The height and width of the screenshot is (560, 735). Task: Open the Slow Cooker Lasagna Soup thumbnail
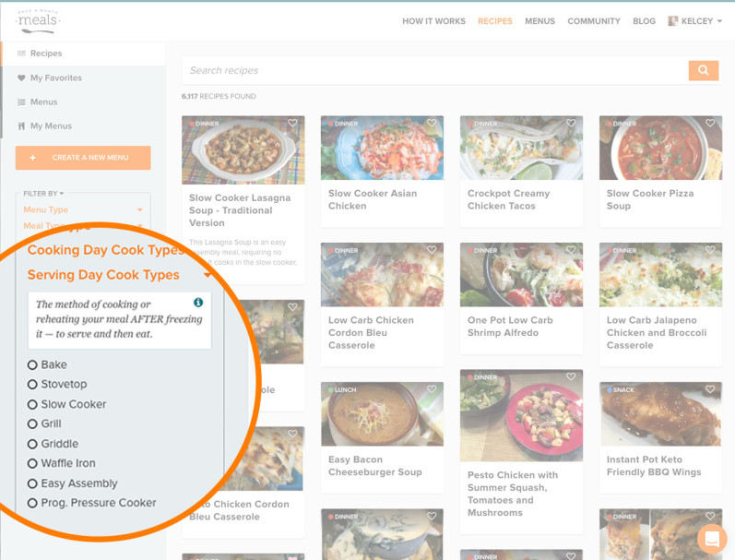[243, 150]
